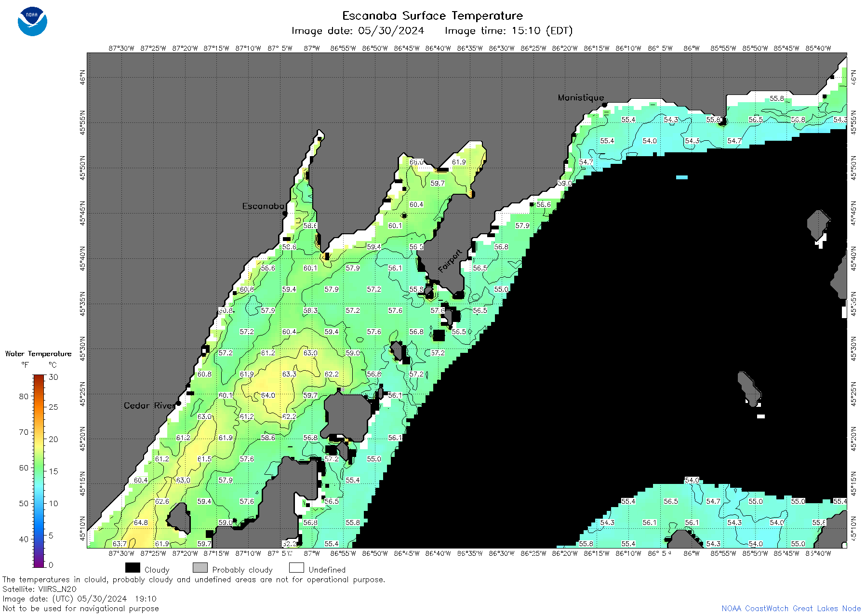Screen dimensions: 866x616
Task: Click the white Undefined legend swatch
Action: click(x=296, y=568)
